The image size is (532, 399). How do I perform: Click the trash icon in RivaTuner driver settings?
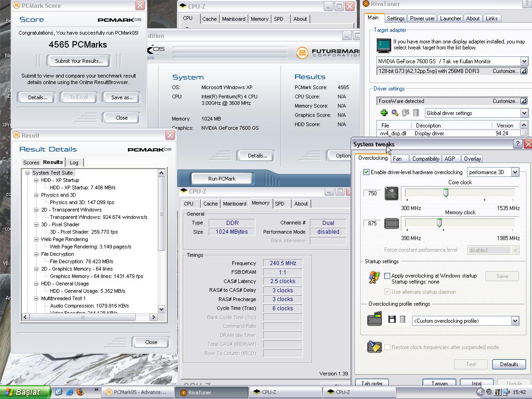click(x=416, y=113)
